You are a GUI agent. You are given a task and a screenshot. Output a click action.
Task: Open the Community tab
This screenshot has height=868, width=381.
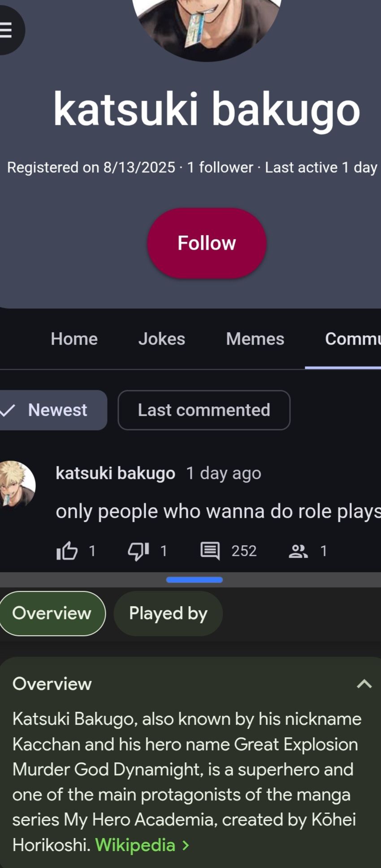(352, 339)
